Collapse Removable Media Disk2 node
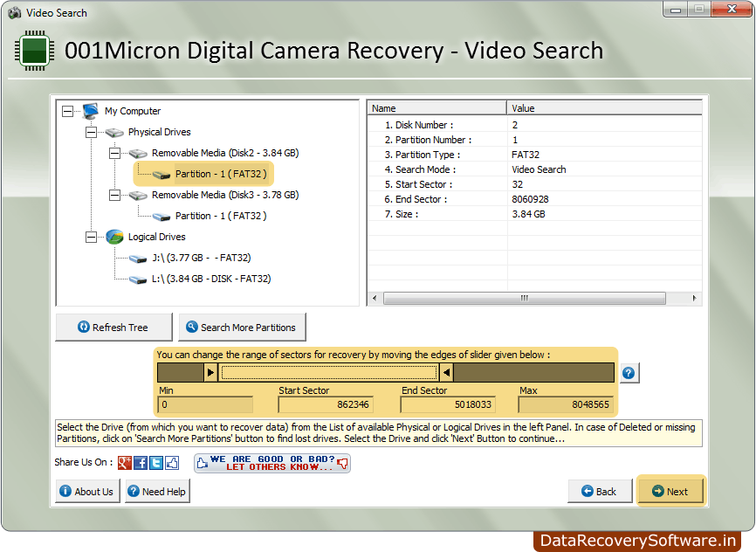Image resolution: width=756 pixels, height=552 pixels. (x=114, y=154)
